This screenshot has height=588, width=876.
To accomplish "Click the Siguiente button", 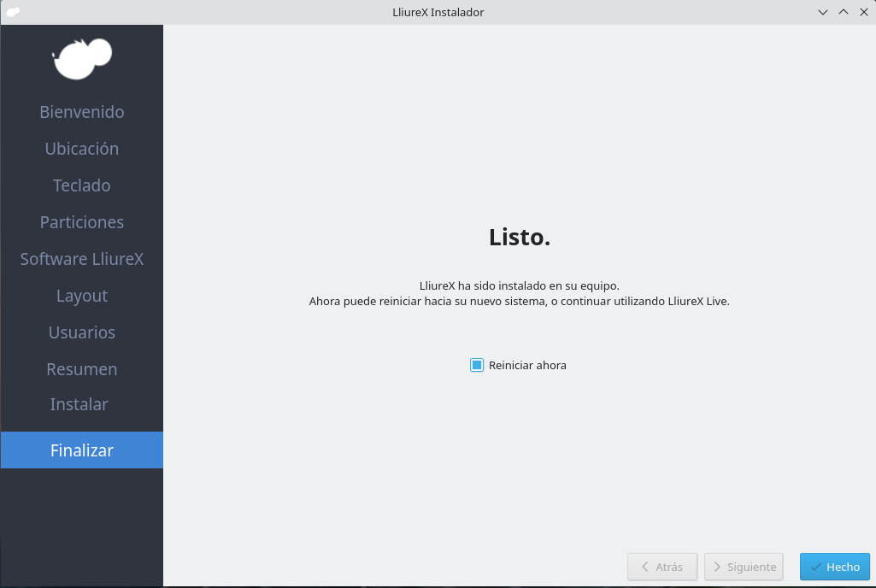I will [x=744, y=567].
